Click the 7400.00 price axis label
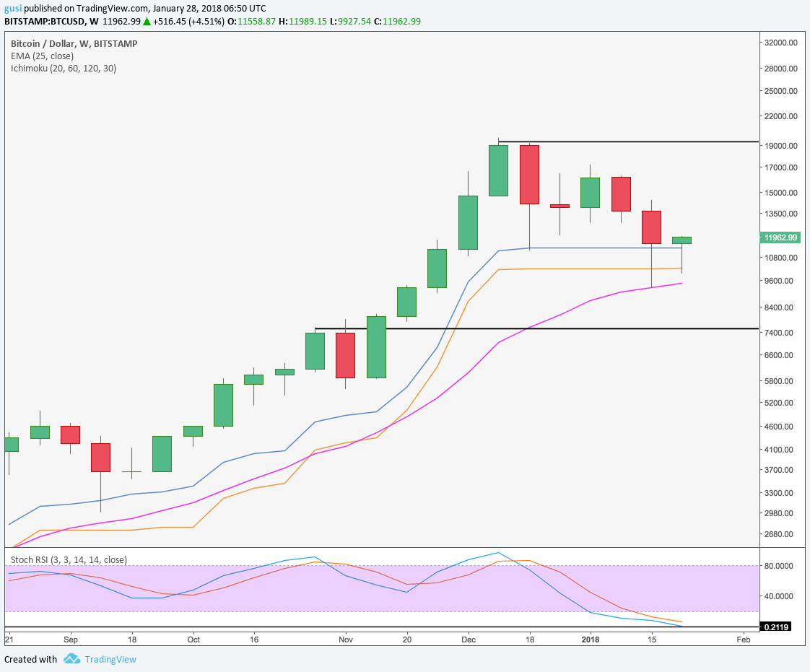The width and height of the screenshot is (810, 672). (779, 333)
